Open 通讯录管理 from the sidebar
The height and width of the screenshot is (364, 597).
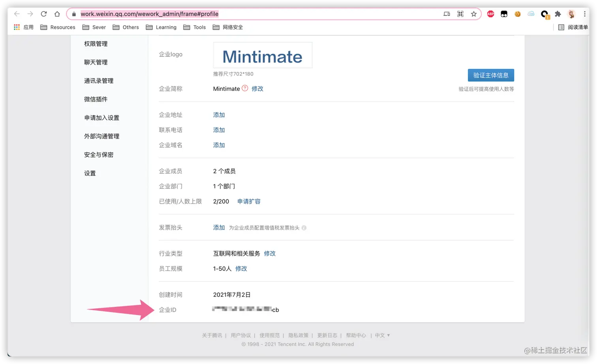click(x=98, y=81)
